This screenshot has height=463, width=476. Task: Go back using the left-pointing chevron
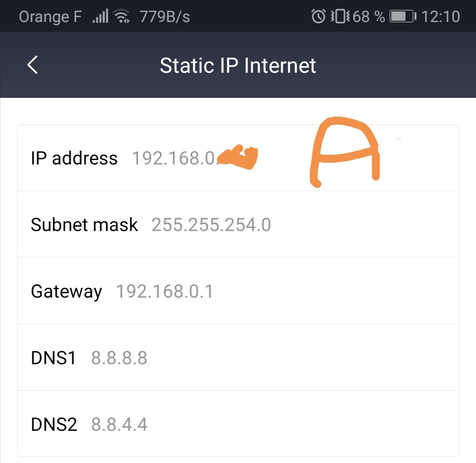32,64
